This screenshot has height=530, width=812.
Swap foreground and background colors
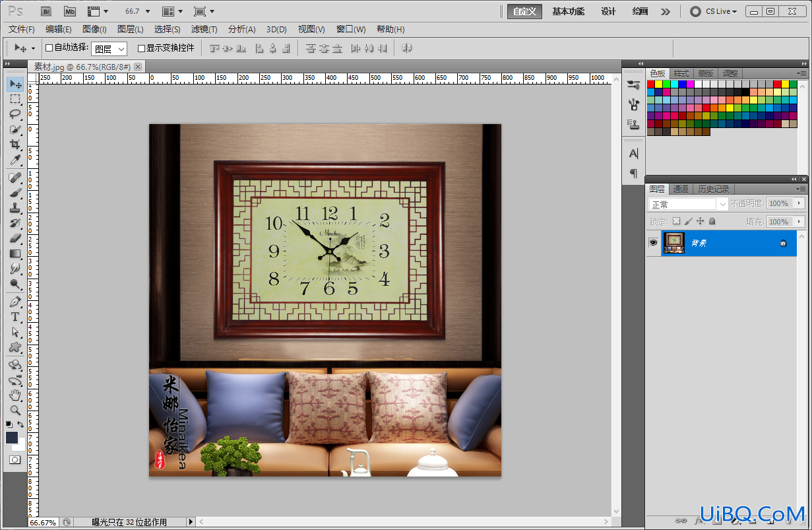20,424
